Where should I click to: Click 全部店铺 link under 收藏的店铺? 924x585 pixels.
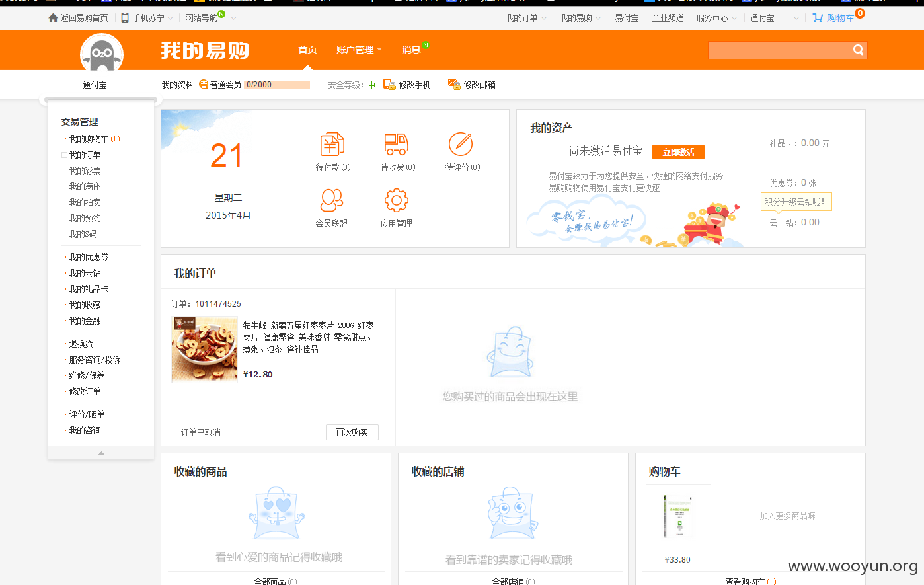[508, 581]
